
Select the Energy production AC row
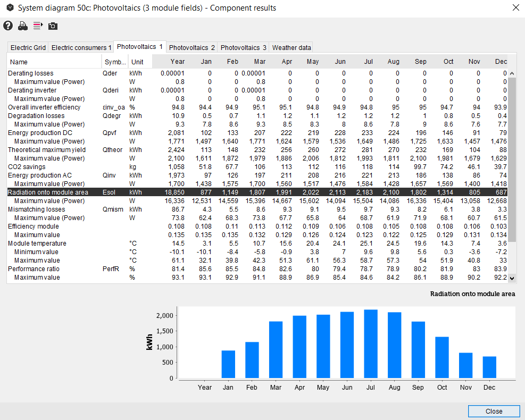coord(40,175)
